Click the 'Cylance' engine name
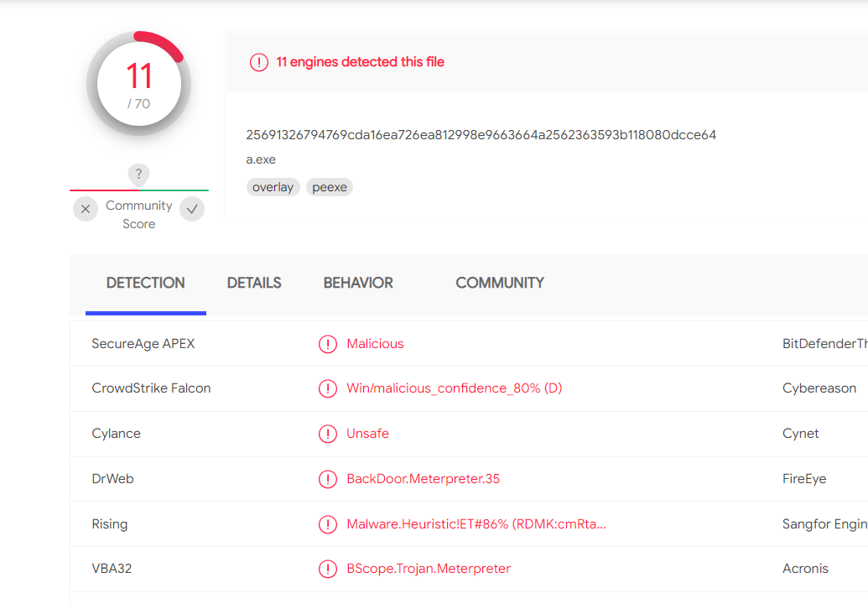 [x=117, y=434]
